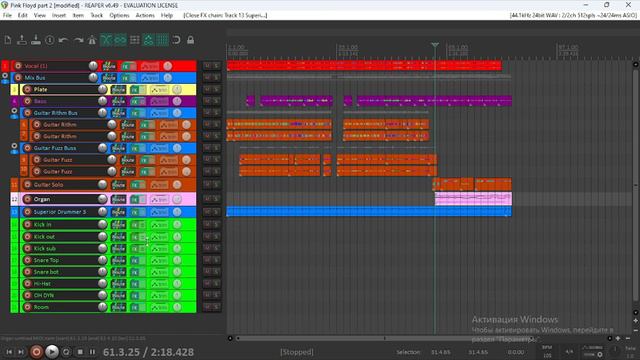
Task: Click the Undo arrow in the toolbar
Action: pos(63,40)
